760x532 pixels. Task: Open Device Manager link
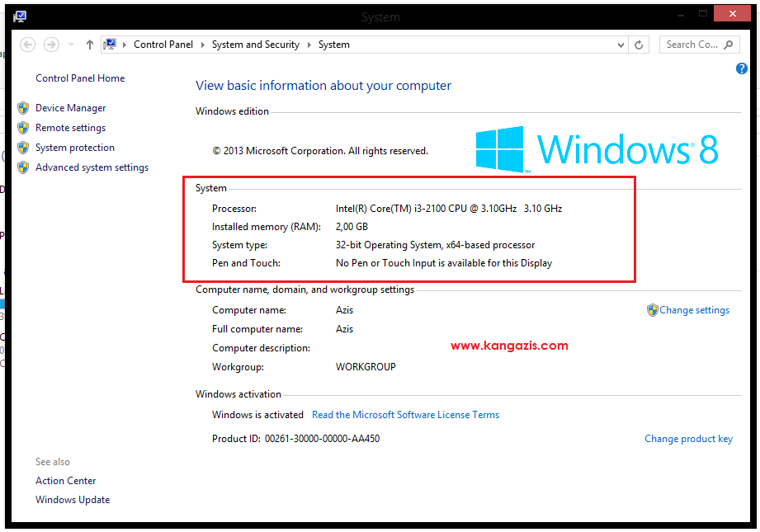click(x=71, y=108)
